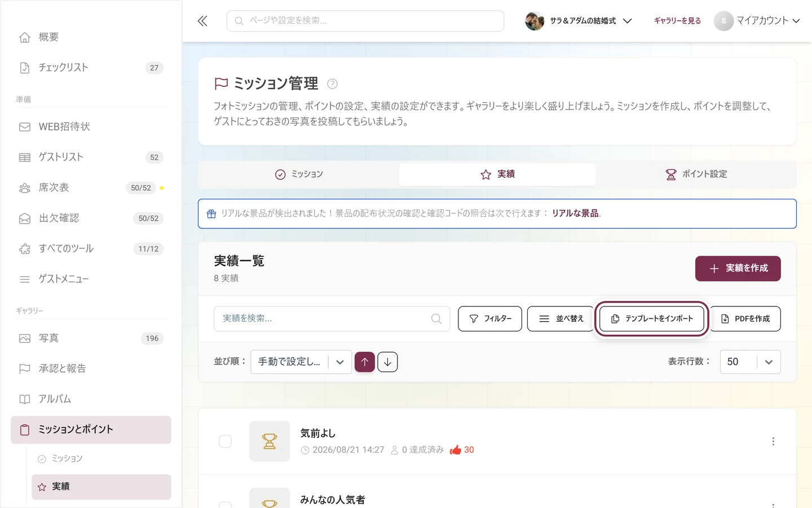Collapse the sidebar with the double-chevron icon
This screenshot has width=812, height=508.
click(x=202, y=21)
